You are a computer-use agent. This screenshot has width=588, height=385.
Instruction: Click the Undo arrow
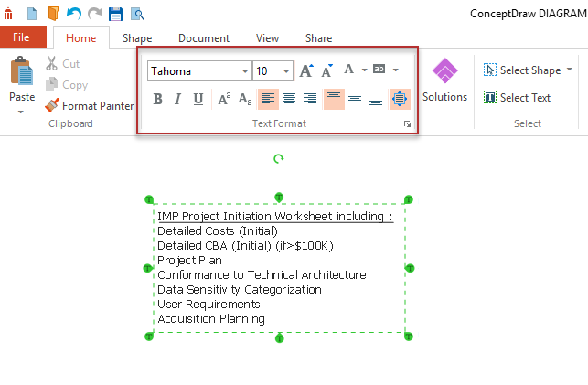point(74,14)
